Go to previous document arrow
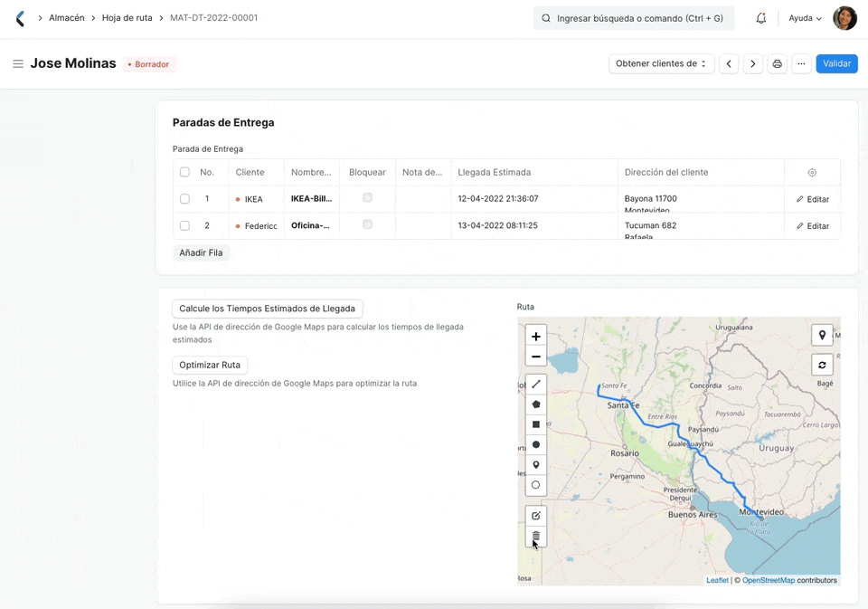 coord(729,63)
